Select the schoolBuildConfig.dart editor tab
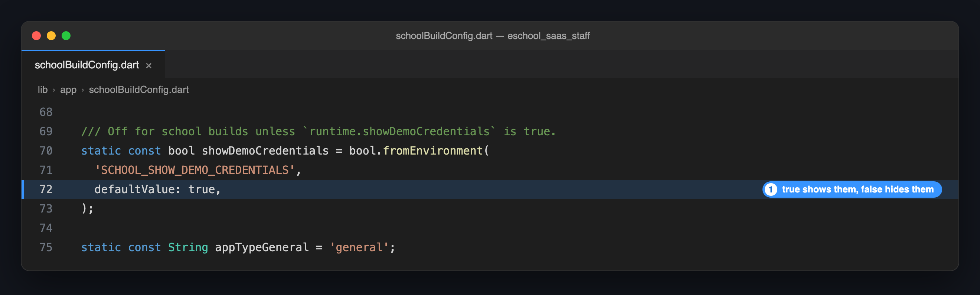The image size is (980, 295). (x=93, y=65)
